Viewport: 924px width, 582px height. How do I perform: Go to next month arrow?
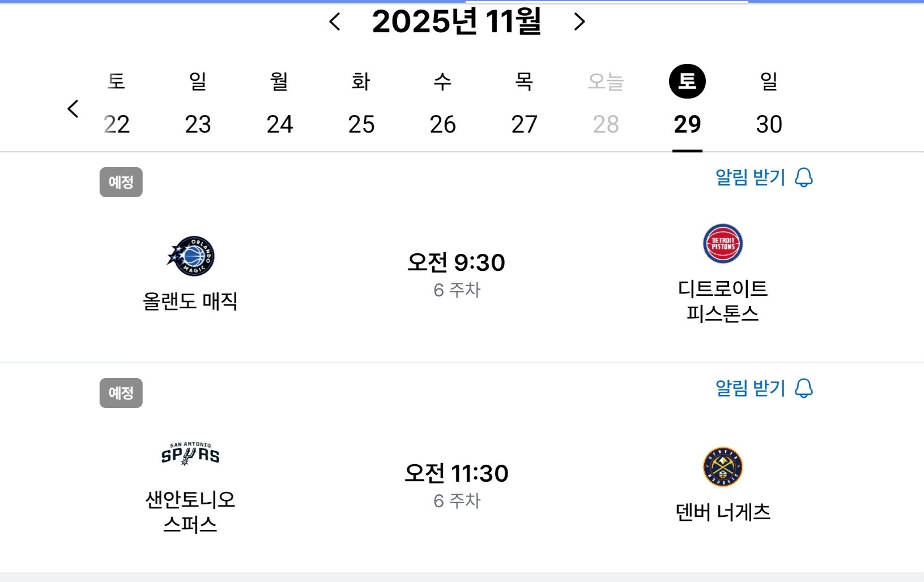pyautogui.click(x=578, y=22)
